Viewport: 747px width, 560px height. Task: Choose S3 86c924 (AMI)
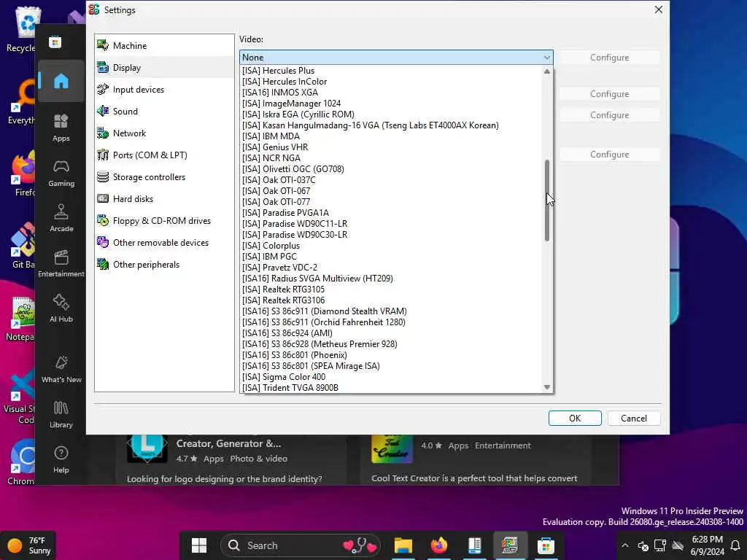[x=391, y=333]
